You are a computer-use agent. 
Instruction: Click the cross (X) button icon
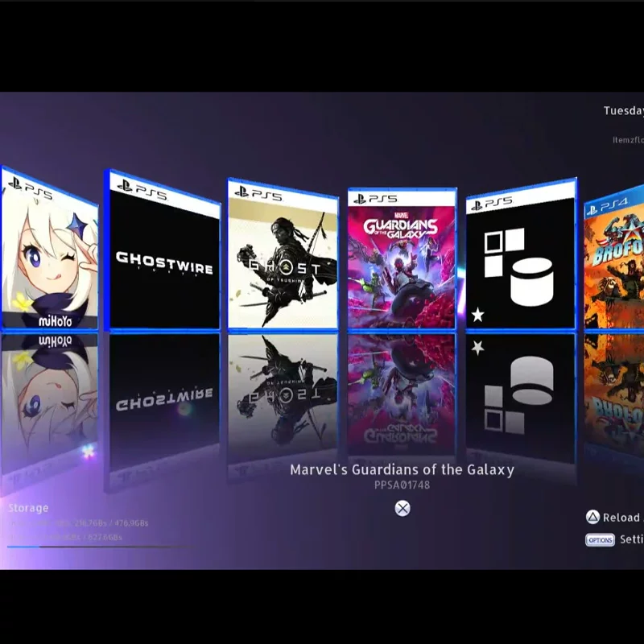(x=402, y=509)
